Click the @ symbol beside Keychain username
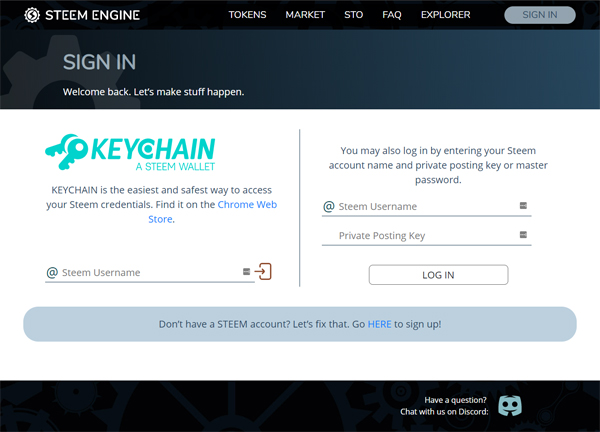The image size is (600, 432). (52, 272)
